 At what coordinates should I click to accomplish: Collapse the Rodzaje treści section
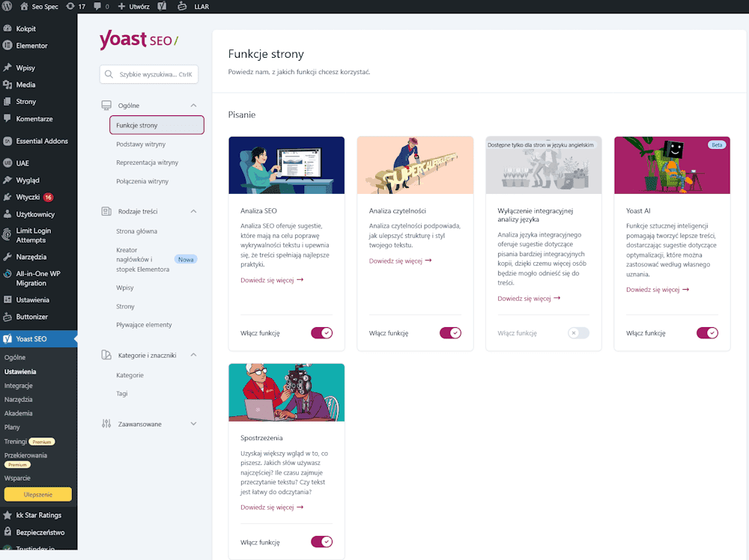point(193,211)
